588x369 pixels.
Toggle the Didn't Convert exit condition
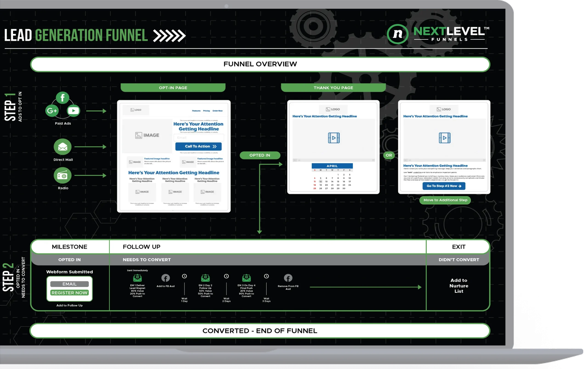coord(459,259)
